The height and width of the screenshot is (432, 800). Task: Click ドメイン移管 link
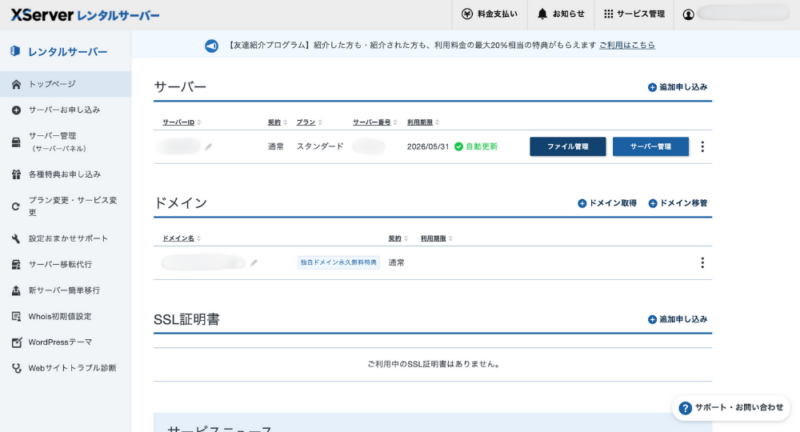(x=678, y=203)
